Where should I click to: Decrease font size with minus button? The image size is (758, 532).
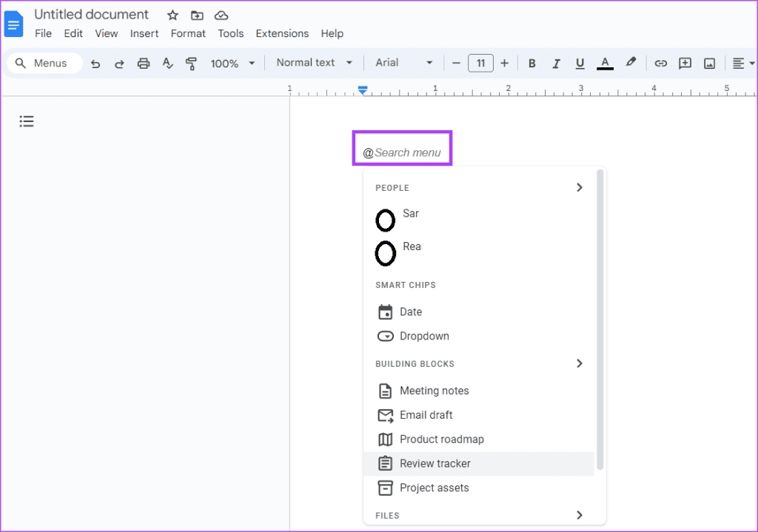pos(456,63)
